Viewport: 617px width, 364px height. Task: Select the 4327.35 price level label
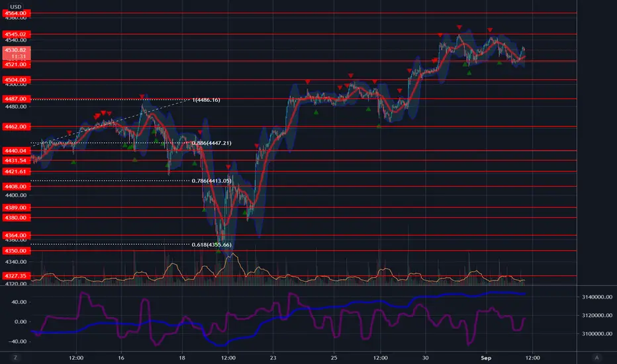point(16,276)
